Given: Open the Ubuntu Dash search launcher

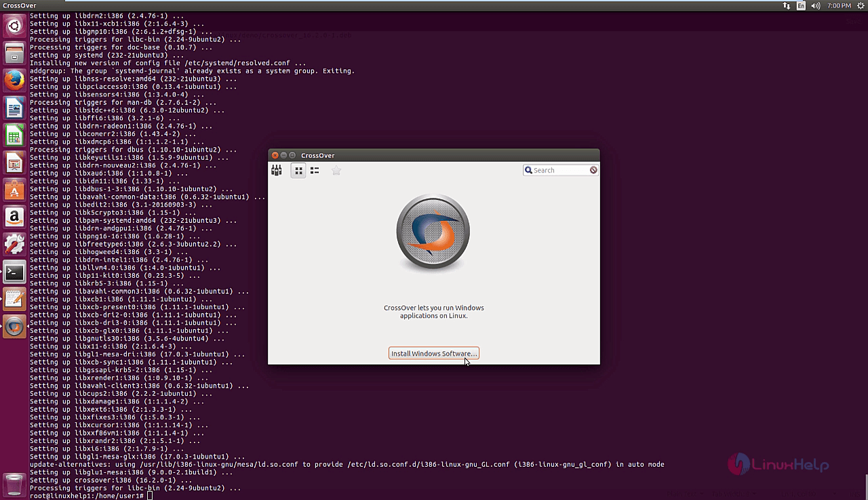Looking at the screenshot, I should pos(15,26).
